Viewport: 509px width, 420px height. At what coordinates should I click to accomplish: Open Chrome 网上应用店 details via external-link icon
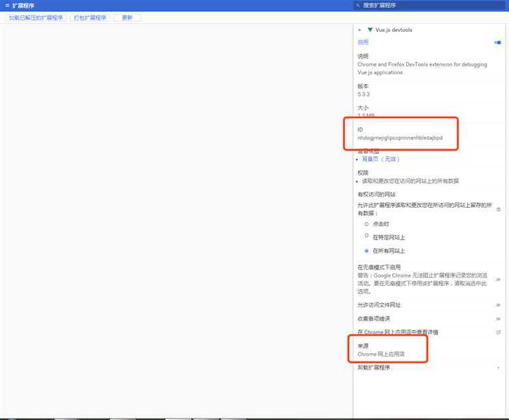pyautogui.click(x=498, y=332)
